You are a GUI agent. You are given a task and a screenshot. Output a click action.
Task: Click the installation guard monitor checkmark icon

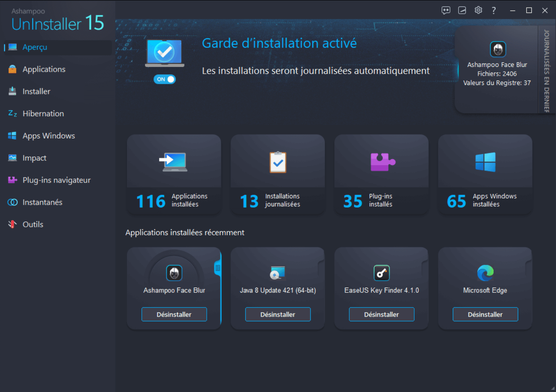click(165, 53)
